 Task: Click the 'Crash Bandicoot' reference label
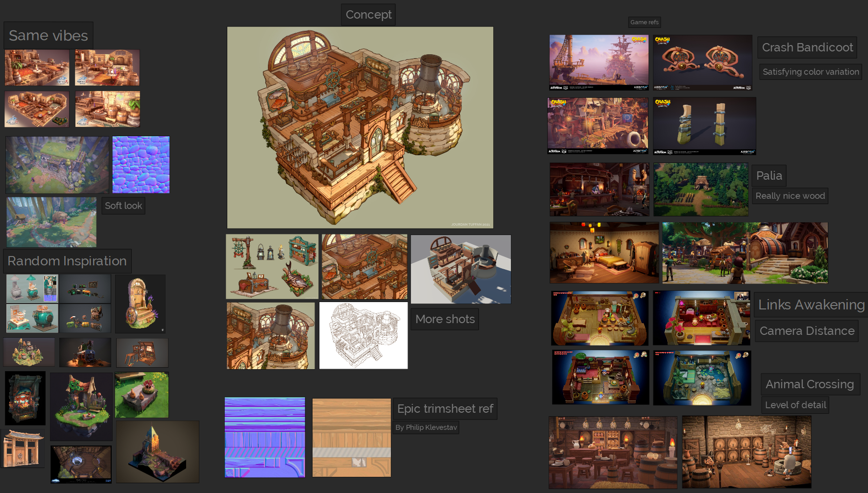807,47
